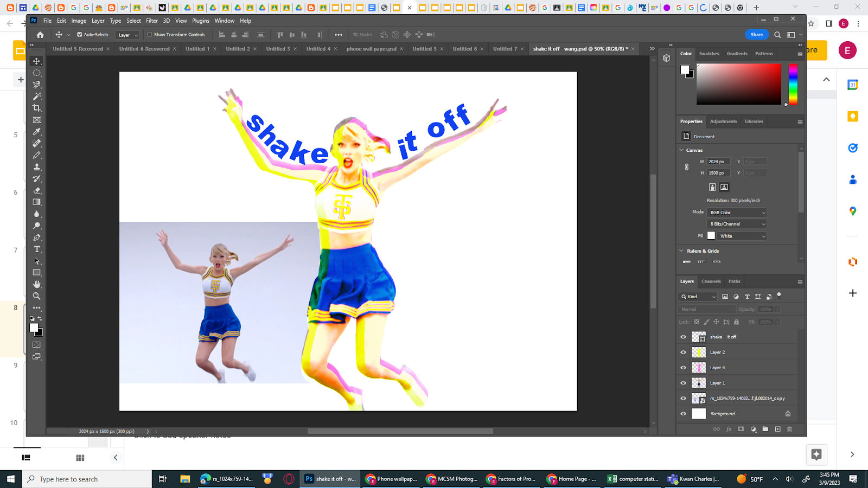The image size is (868, 488).
Task: Set canvas orientation to portrait
Action: [x=712, y=187]
